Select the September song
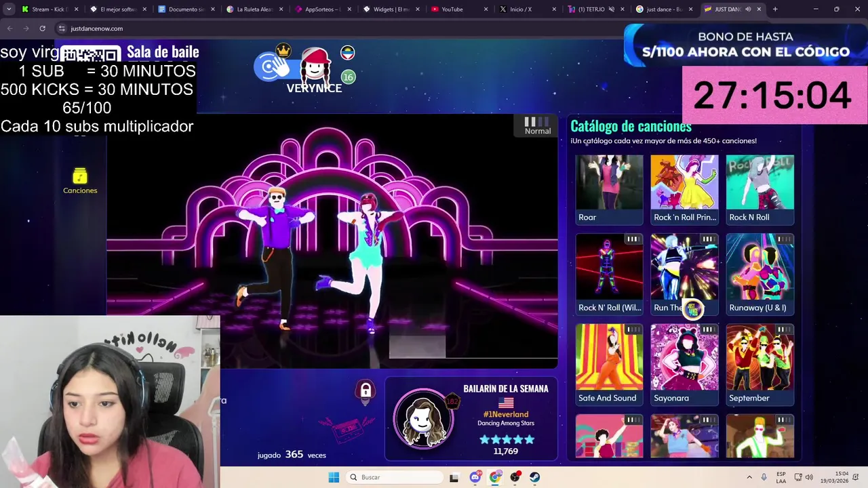868x488 pixels. click(759, 364)
